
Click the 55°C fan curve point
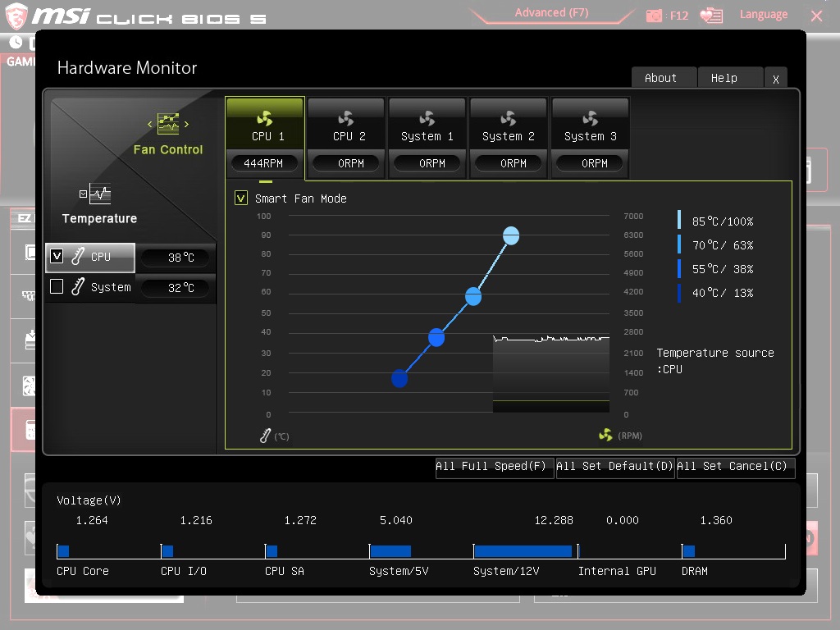click(x=436, y=337)
